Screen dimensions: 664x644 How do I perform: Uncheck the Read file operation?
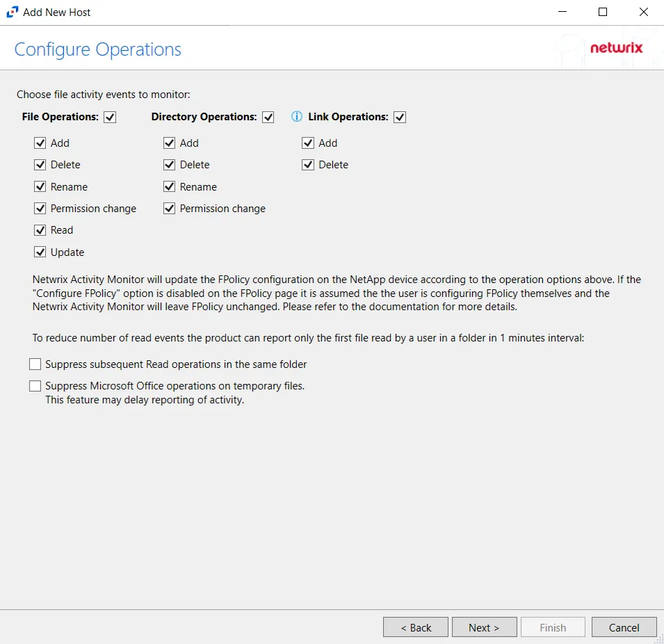40,230
